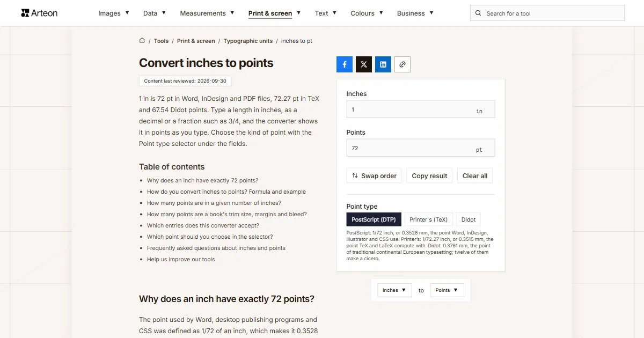Open 'How many points are in a given number of inches?' link
Screen dimensions: 644x338
[x=214, y=203]
